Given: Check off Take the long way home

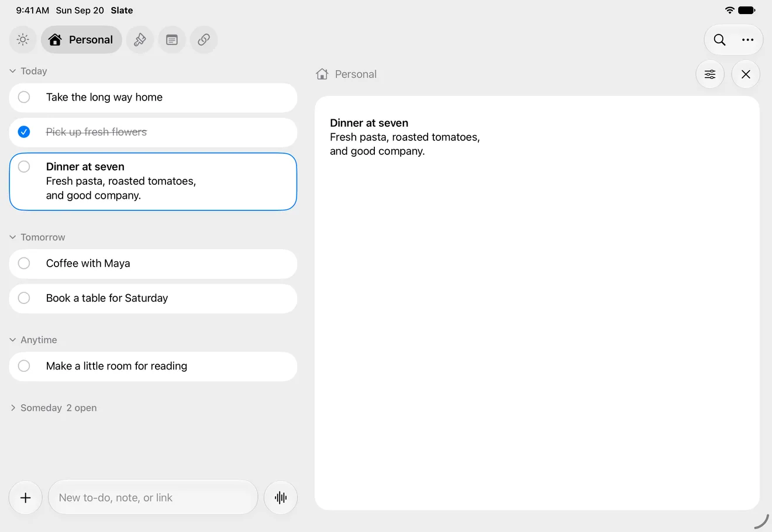Looking at the screenshot, I should pyautogui.click(x=24, y=97).
